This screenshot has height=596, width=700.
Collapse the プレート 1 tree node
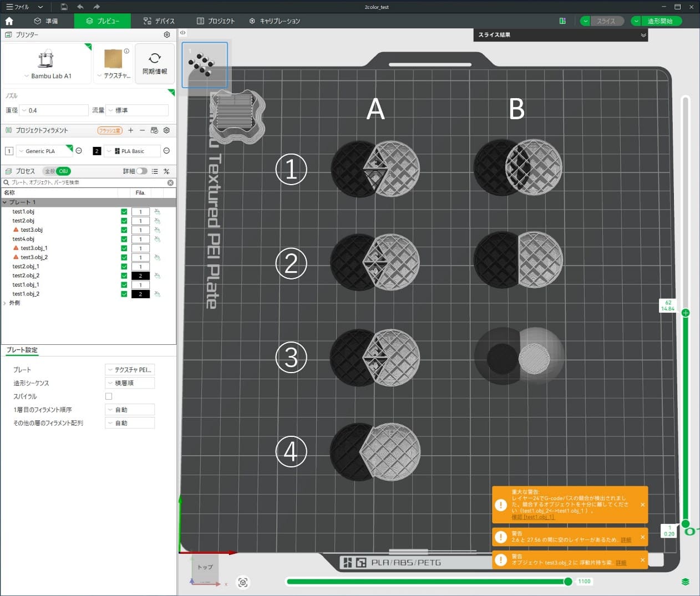point(5,202)
